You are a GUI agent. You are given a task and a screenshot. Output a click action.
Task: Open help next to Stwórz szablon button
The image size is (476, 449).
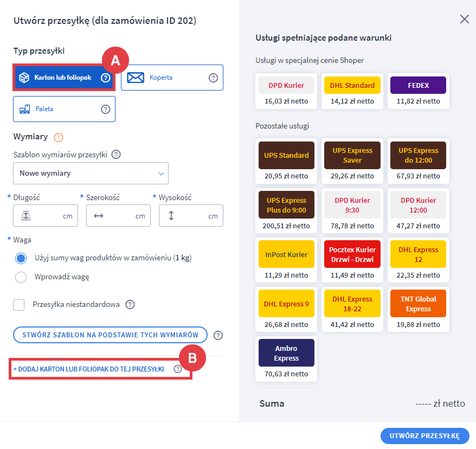coord(218,336)
